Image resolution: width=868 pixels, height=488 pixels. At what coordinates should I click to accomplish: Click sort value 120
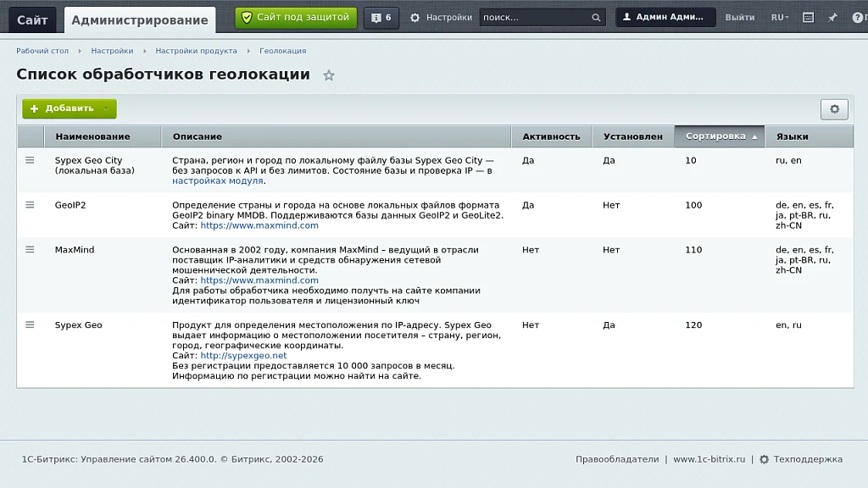[x=693, y=325]
